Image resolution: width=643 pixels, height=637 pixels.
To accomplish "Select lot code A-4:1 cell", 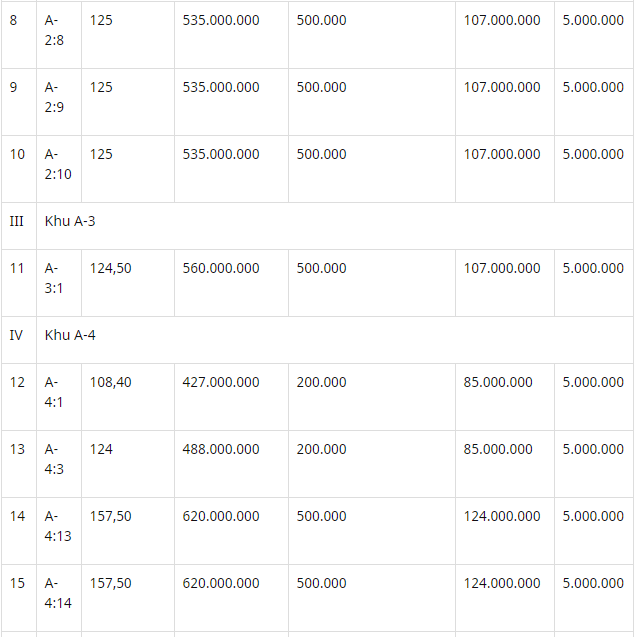I will coord(59,397).
